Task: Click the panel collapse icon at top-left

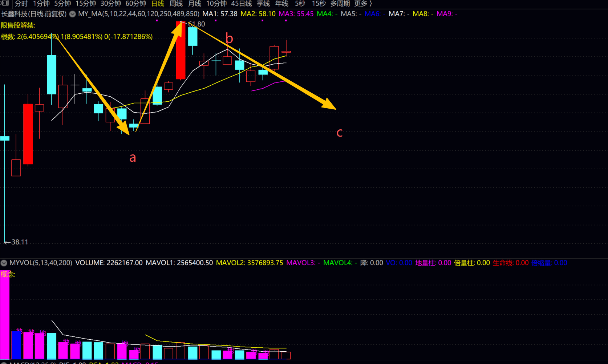Action: pyautogui.click(x=5, y=3)
